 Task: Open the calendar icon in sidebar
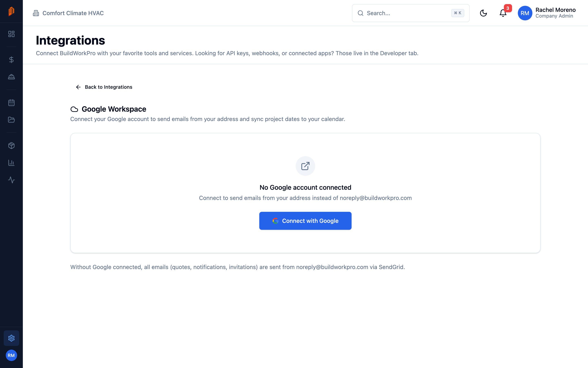(x=11, y=103)
